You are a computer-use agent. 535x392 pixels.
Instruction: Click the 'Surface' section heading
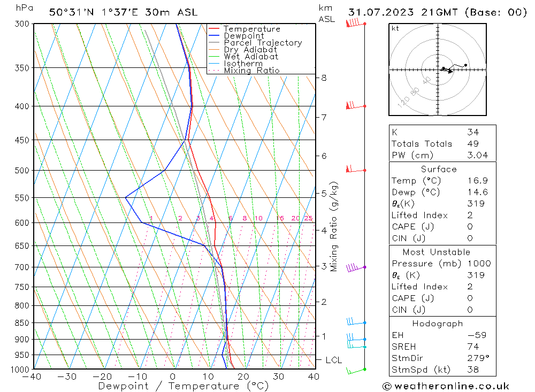(x=439, y=169)
